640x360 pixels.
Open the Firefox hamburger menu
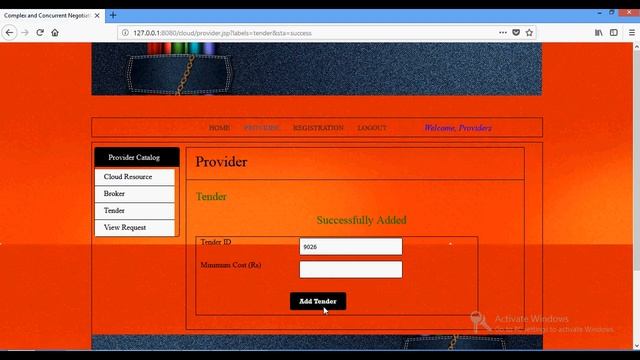pos(631,33)
